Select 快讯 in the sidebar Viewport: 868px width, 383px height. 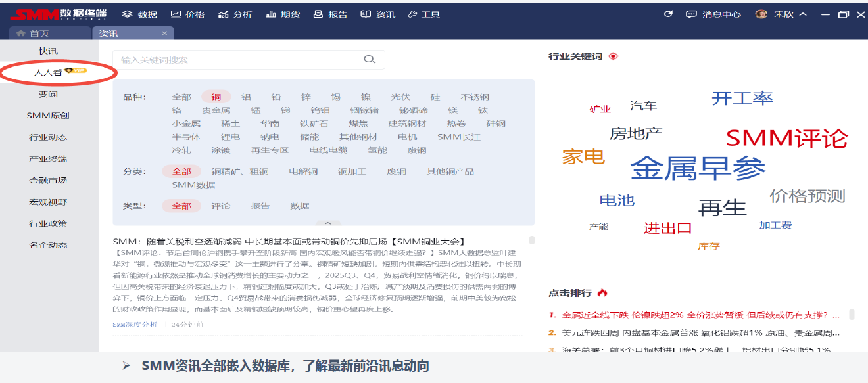point(48,51)
